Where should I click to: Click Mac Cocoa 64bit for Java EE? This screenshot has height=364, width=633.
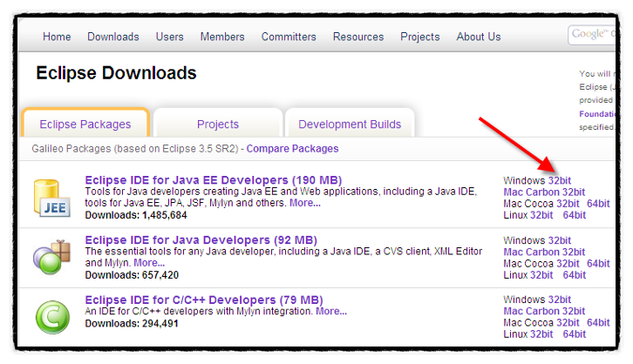pyautogui.click(x=598, y=204)
